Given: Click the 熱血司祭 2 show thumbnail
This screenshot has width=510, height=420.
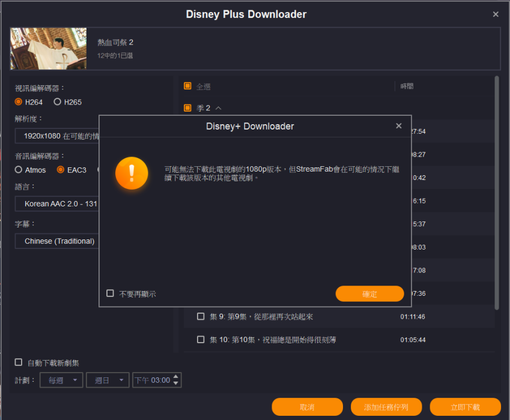Looking at the screenshot, I should click(49, 49).
